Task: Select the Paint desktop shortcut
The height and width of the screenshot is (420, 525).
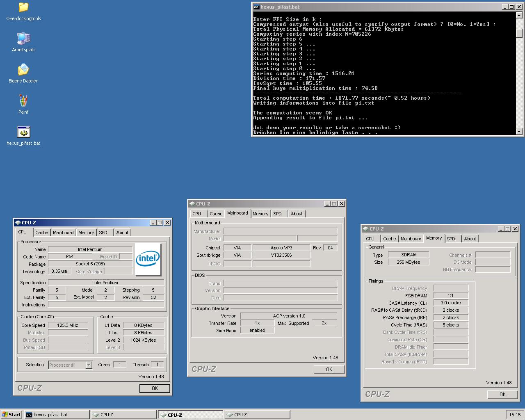Action: pyautogui.click(x=23, y=105)
